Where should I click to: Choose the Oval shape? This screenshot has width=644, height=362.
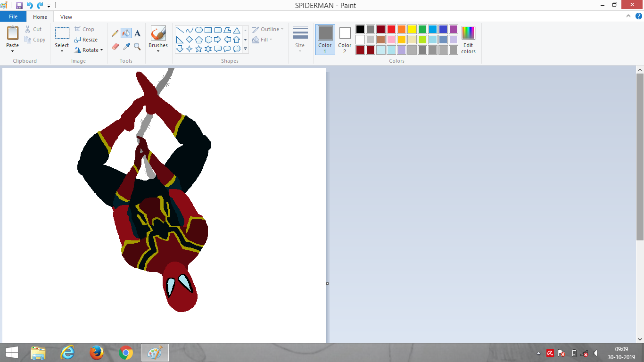coord(199,30)
